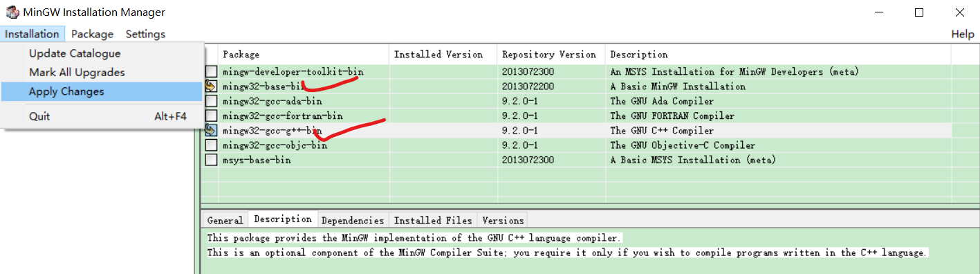The width and height of the screenshot is (980, 274).
Task: Open the Package menu
Action: pyautogui.click(x=92, y=34)
